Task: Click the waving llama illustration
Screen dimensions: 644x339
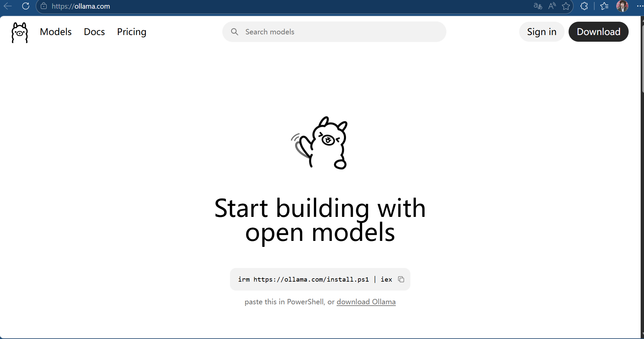Action: point(320,143)
